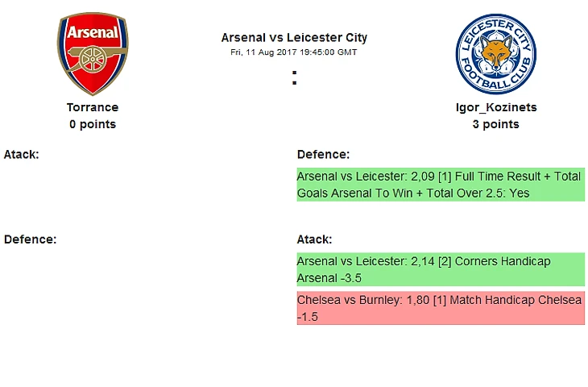Select the left-side Atack heading

pos(22,154)
